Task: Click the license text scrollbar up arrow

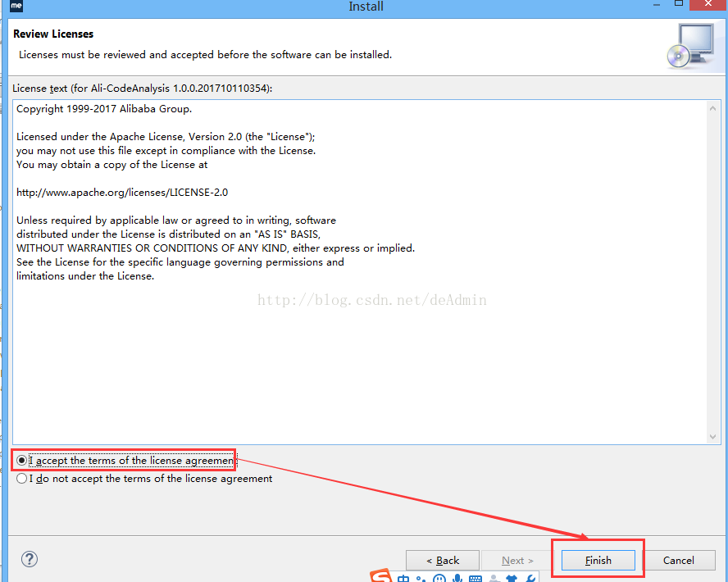Action: coord(712,108)
